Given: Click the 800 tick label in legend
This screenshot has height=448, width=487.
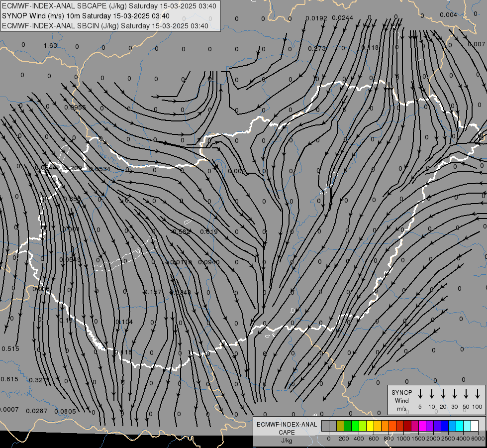Looking at the screenshot, I should 389,439.
